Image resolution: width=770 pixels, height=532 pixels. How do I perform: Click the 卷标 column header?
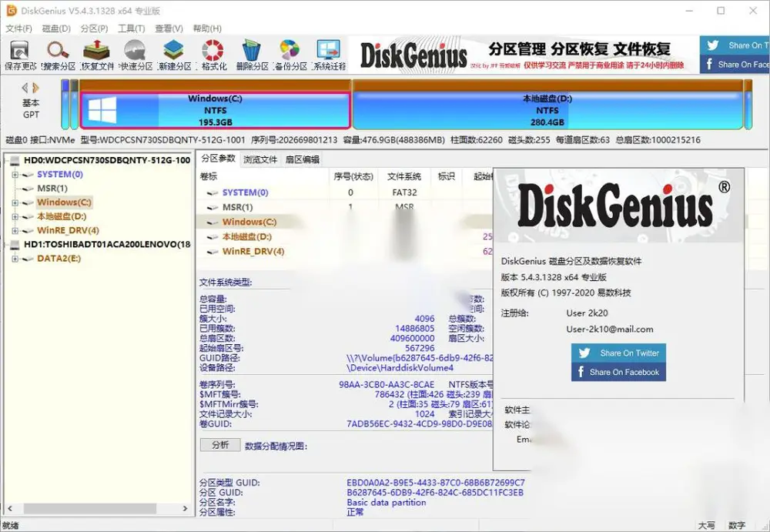[263, 176]
